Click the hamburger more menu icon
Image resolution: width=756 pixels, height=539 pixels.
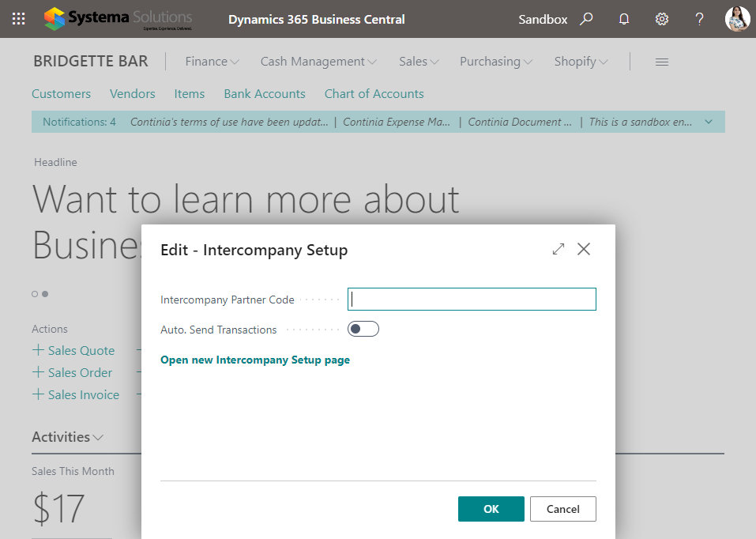662,62
